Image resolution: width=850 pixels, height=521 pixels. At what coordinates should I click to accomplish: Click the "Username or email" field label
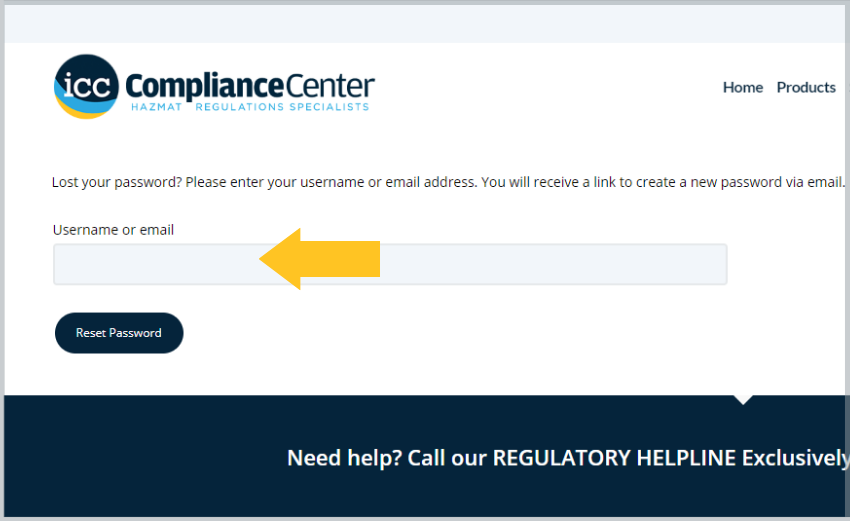point(113,230)
